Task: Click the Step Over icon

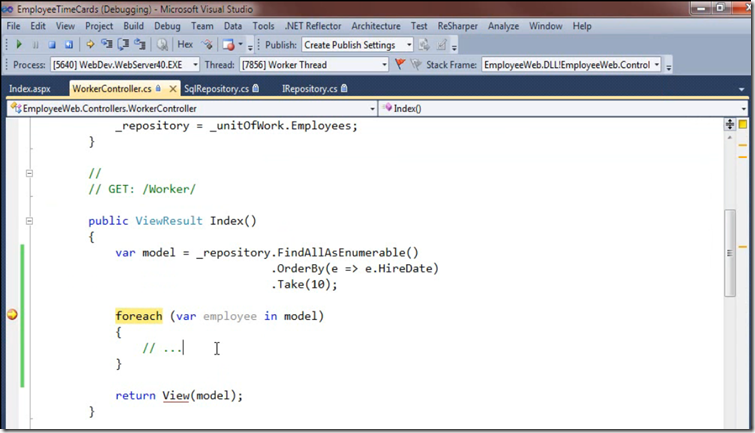Action: click(x=123, y=45)
